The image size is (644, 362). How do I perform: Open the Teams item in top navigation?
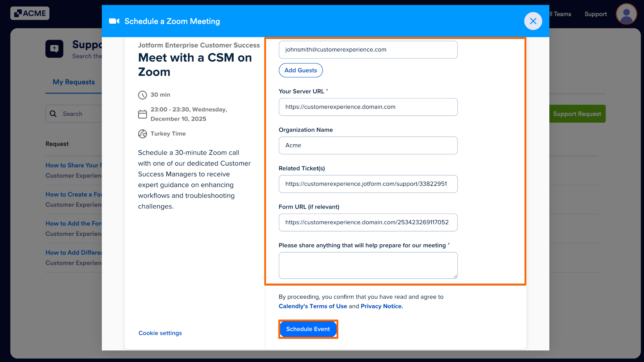[560, 14]
